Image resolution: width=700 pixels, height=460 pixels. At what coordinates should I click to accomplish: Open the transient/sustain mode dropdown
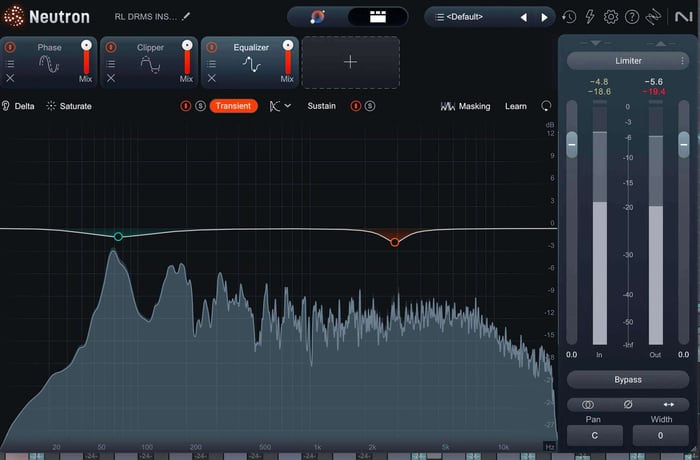280,106
